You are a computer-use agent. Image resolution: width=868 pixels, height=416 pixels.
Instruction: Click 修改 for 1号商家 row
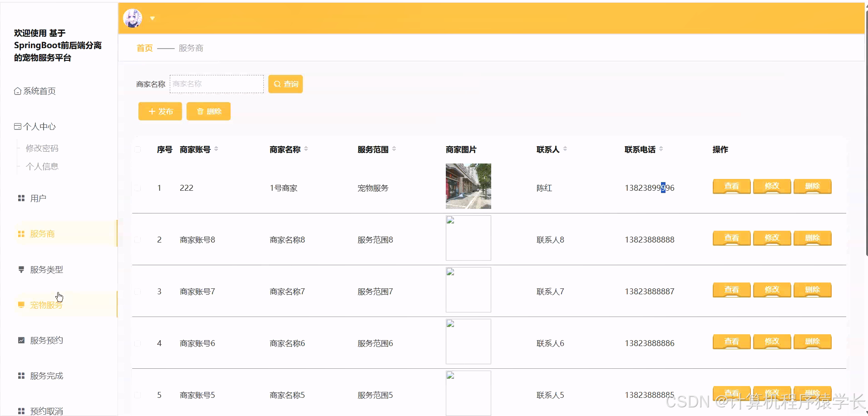click(772, 186)
